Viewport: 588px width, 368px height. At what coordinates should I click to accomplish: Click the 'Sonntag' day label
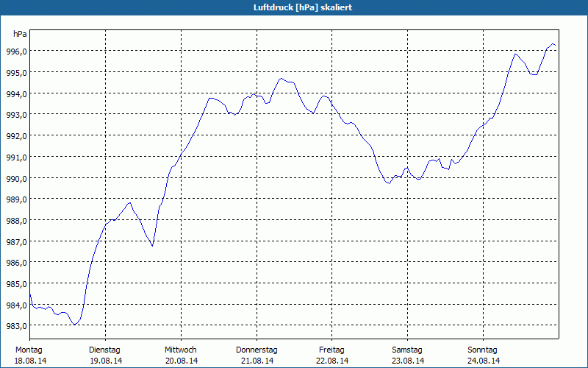coord(483,350)
